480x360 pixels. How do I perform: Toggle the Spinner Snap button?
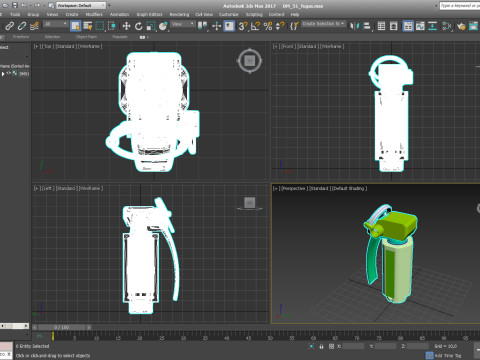click(x=280, y=26)
